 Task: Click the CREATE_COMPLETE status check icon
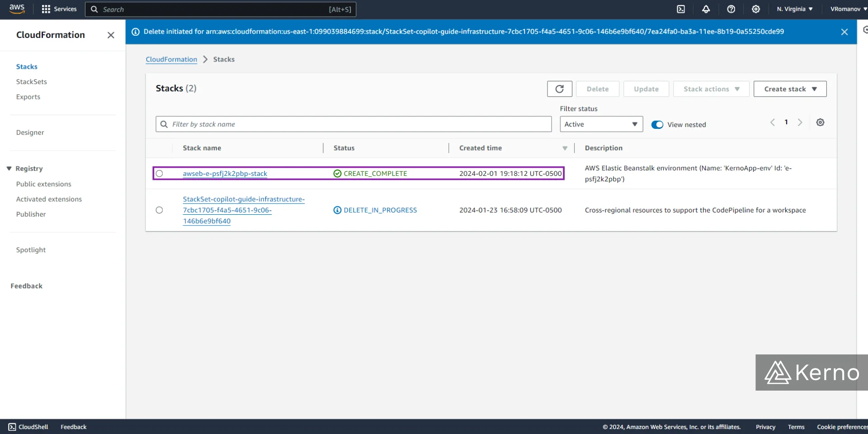pos(337,174)
